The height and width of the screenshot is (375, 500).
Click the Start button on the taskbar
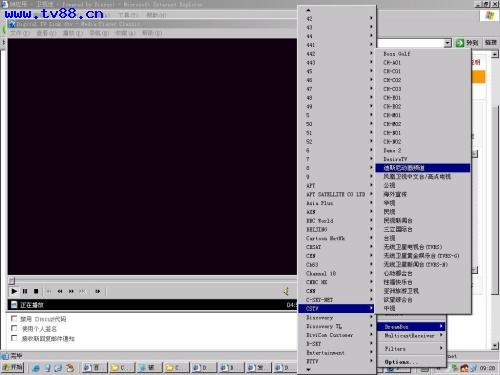click(13, 368)
